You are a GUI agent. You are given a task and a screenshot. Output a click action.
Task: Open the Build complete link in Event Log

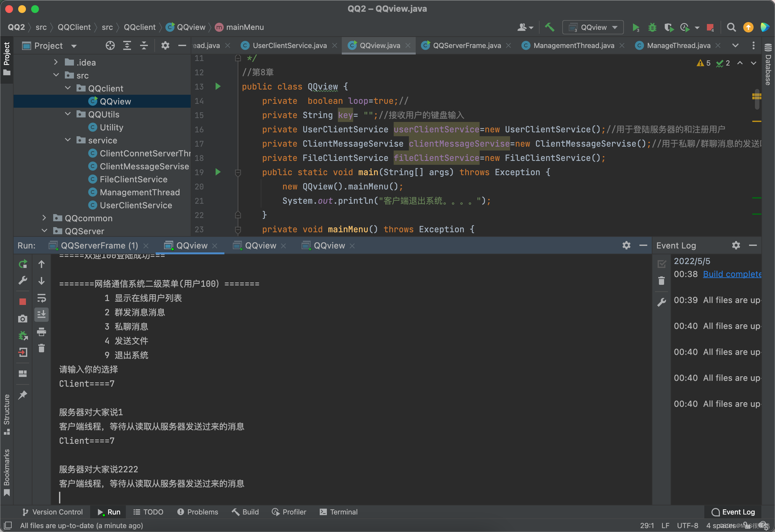pos(732,274)
